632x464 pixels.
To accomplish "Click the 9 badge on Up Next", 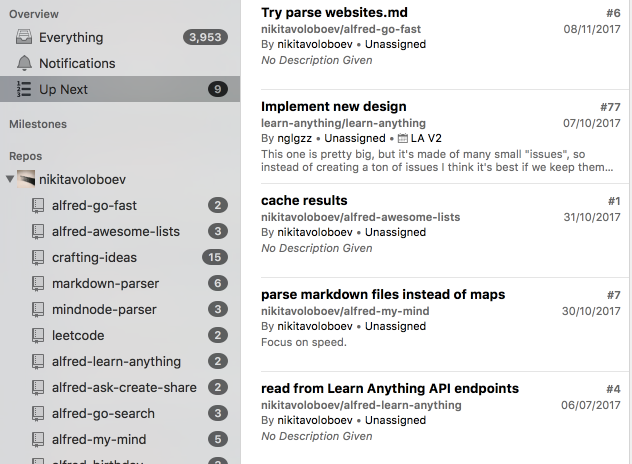I will click(218, 89).
